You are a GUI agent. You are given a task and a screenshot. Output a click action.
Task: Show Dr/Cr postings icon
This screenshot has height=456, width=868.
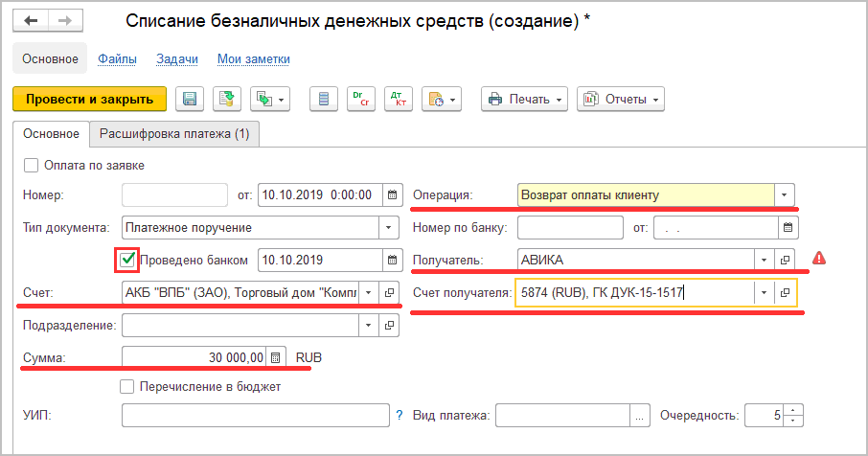coord(361,99)
